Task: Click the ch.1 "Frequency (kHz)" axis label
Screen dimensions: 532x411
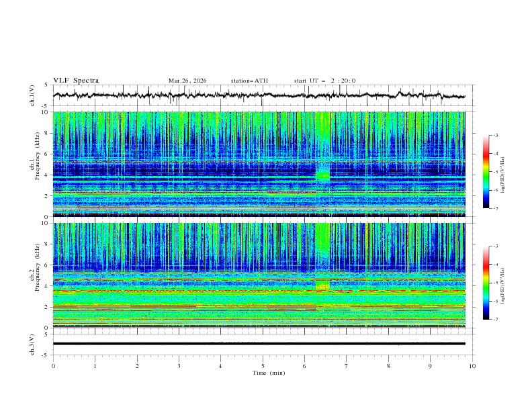Action: click(38, 156)
